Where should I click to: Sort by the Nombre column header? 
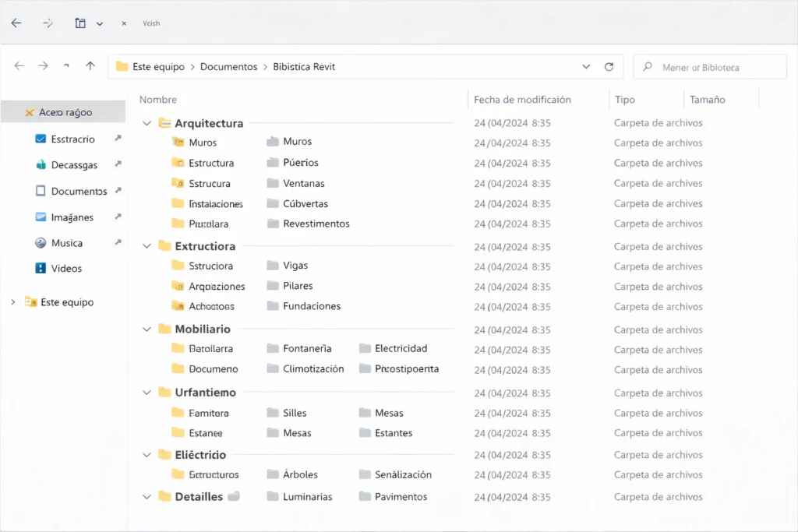pos(158,100)
